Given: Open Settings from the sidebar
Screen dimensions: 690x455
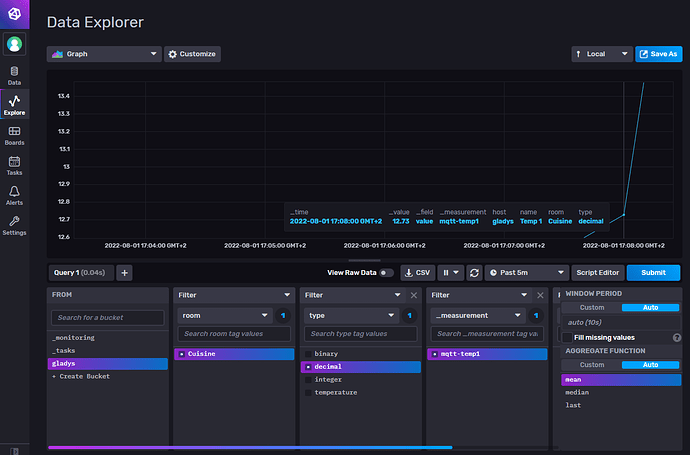Looking at the screenshot, I should (x=14, y=226).
